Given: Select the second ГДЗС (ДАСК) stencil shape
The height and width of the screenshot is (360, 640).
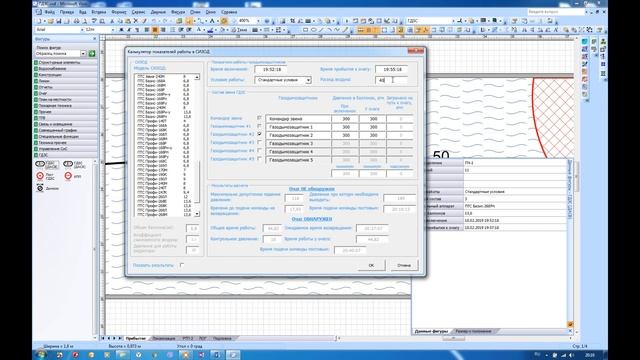Looking at the screenshot, I should [x=75, y=164].
